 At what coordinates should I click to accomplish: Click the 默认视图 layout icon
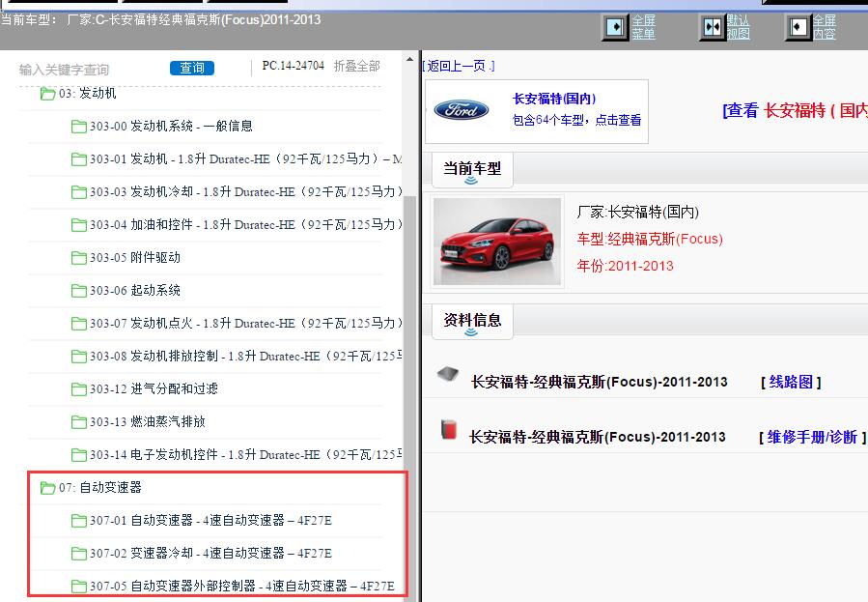point(713,27)
